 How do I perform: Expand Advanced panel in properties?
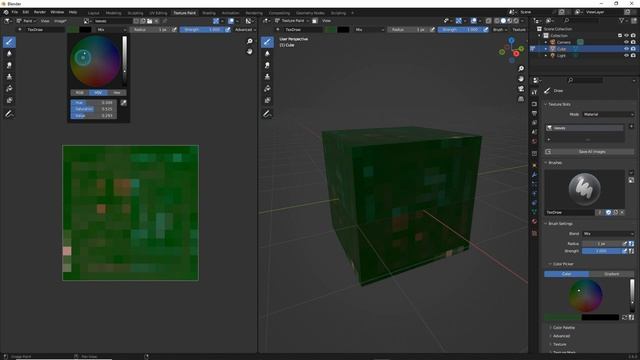click(561, 336)
